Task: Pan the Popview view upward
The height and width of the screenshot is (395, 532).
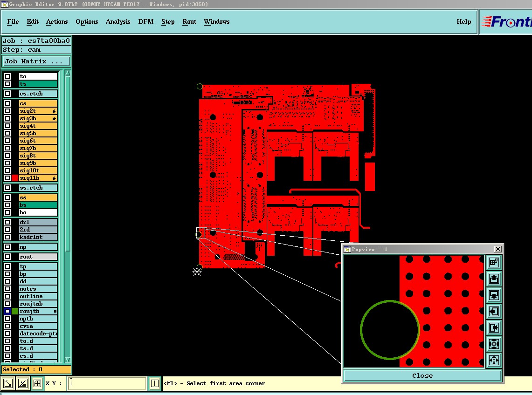Action: (494, 279)
